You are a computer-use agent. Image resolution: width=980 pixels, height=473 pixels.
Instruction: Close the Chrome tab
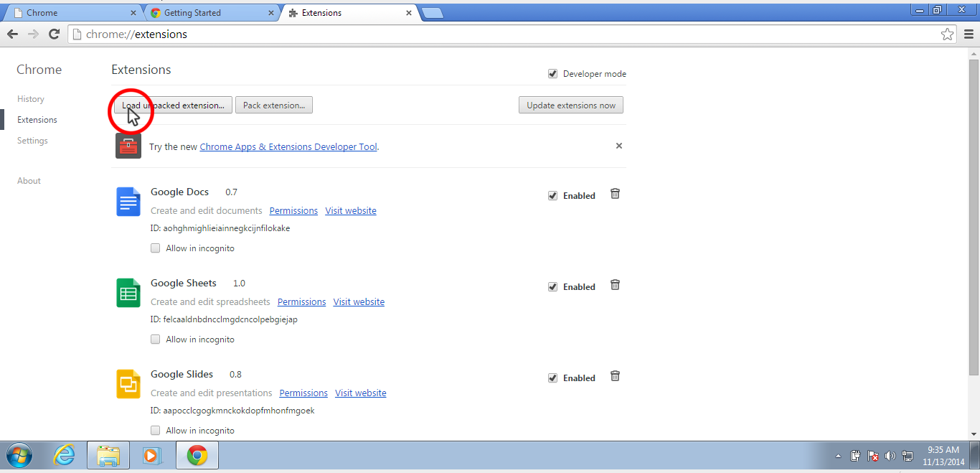[x=133, y=13]
